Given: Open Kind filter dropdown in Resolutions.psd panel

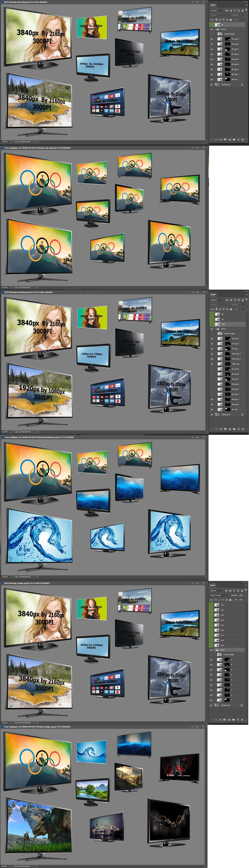Looking at the screenshot, I should point(217,300).
